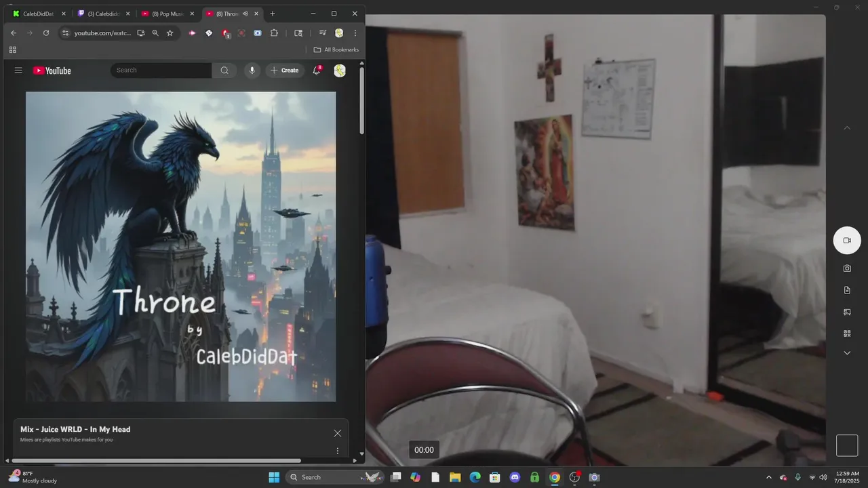The height and width of the screenshot is (488, 868).
Task: Bookmark this page with the star icon
Action: point(170,33)
